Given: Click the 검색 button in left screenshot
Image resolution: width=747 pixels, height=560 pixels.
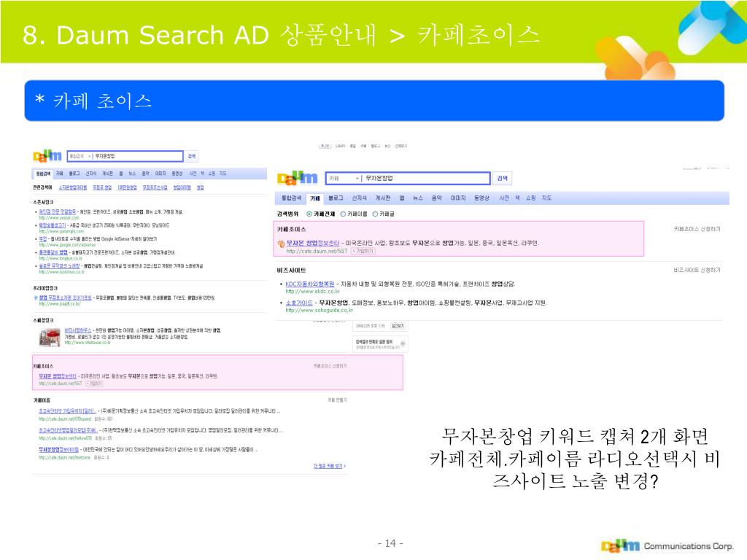Looking at the screenshot, I should tap(192, 156).
